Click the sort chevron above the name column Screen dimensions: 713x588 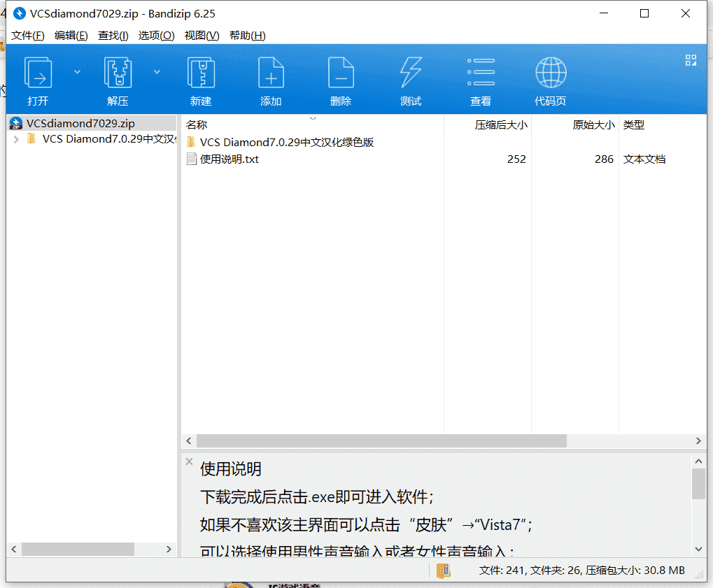tap(313, 118)
